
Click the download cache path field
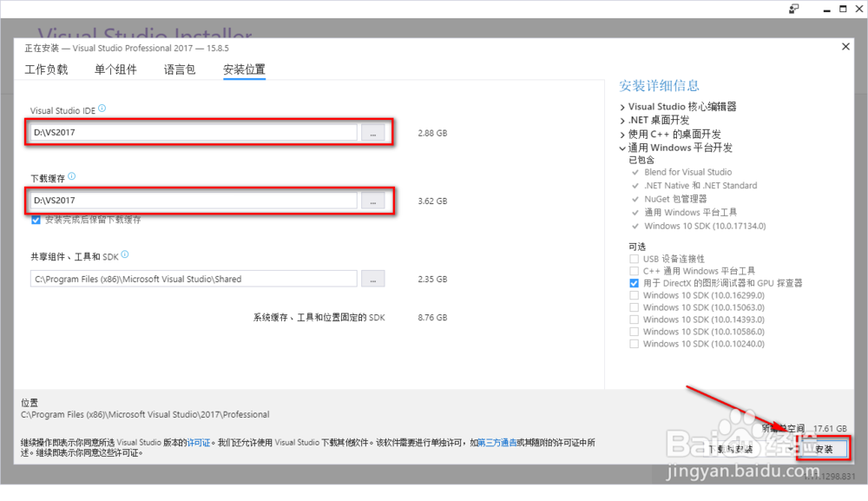click(194, 201)
